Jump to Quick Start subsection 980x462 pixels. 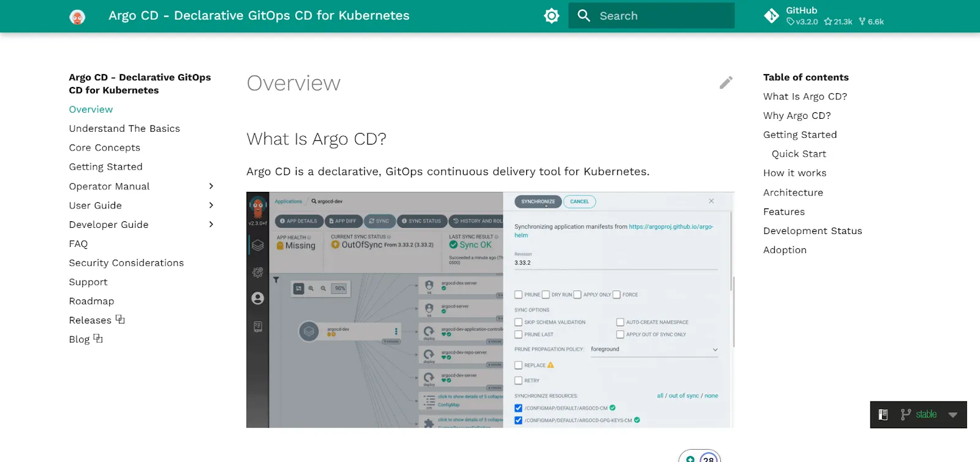point(799,154)
